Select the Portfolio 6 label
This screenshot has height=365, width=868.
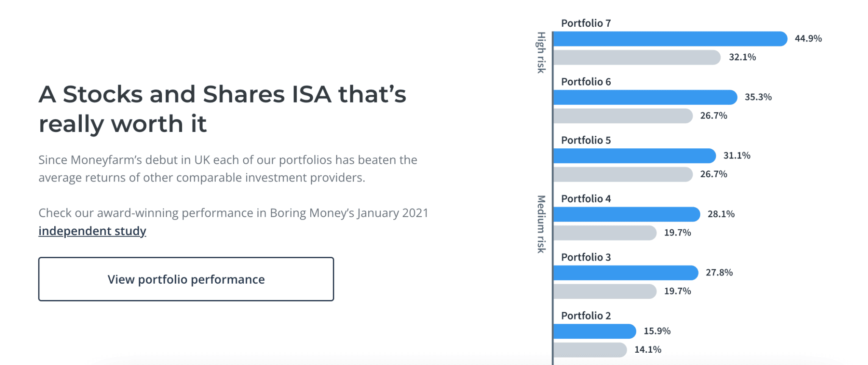(x=586, y=81)
